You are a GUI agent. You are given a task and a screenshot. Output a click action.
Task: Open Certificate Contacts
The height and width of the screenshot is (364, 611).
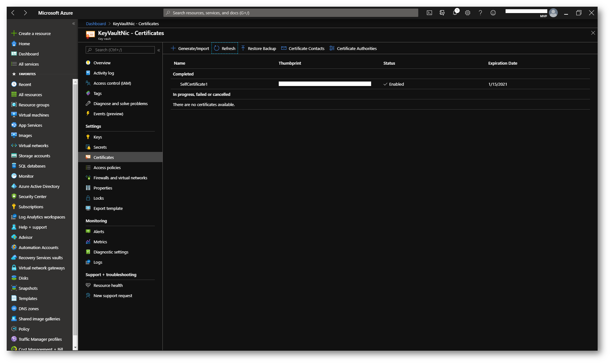303,48
